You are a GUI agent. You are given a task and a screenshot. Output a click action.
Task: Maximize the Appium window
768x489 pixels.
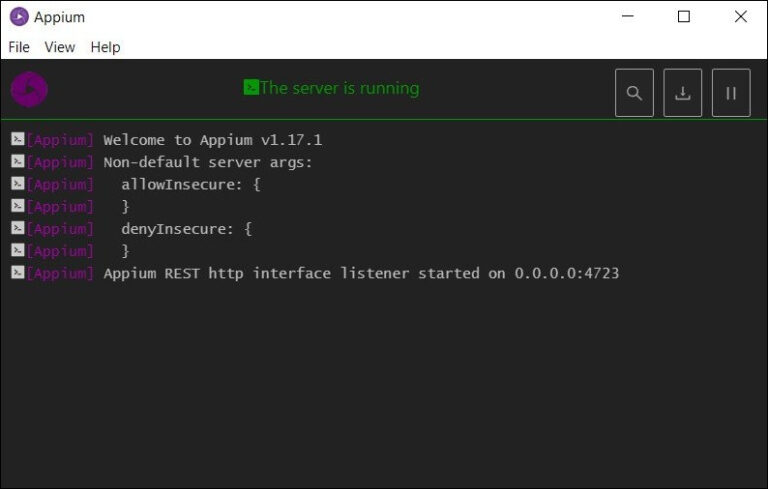(684, 17)
